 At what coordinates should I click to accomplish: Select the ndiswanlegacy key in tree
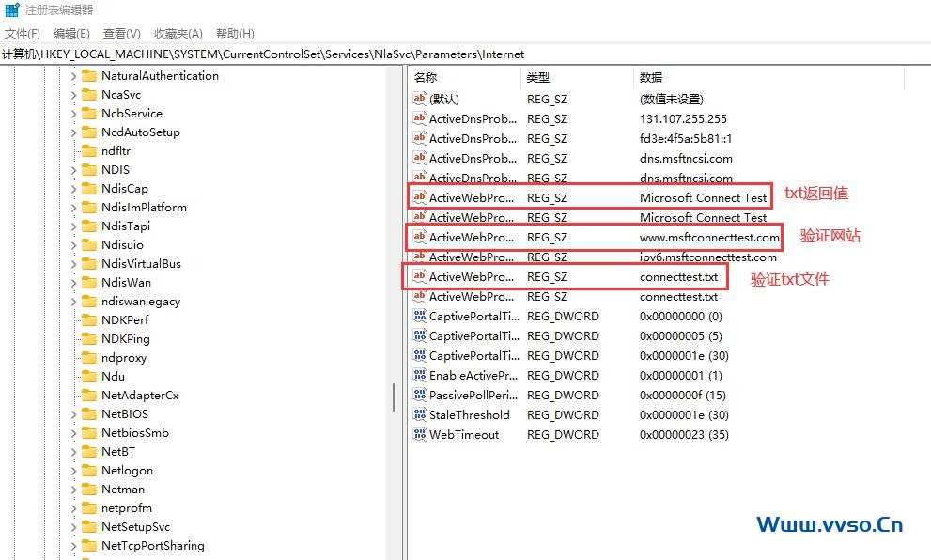coord(141,301)
